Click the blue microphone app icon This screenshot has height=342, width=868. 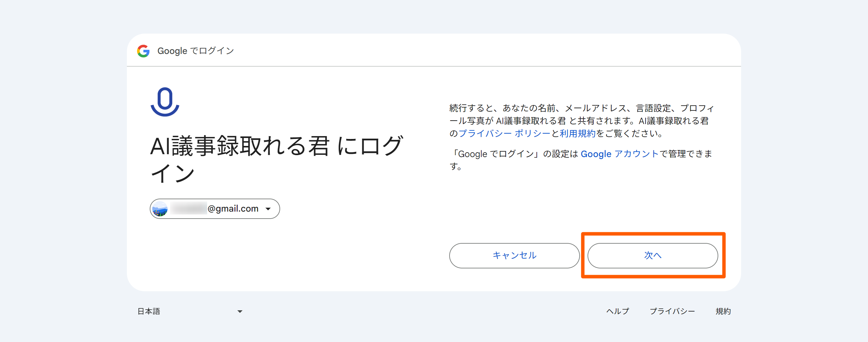pyautogui.click(x=165, y=102)
